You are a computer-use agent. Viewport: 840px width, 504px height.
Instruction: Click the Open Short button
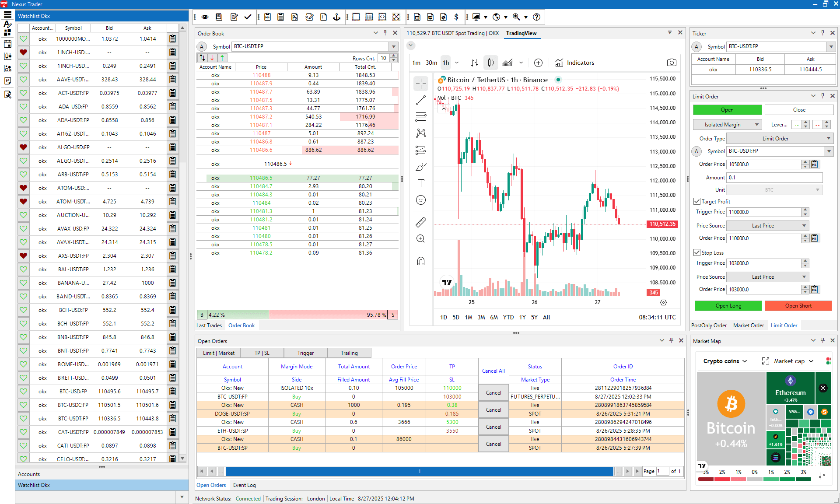pos(798,305)
